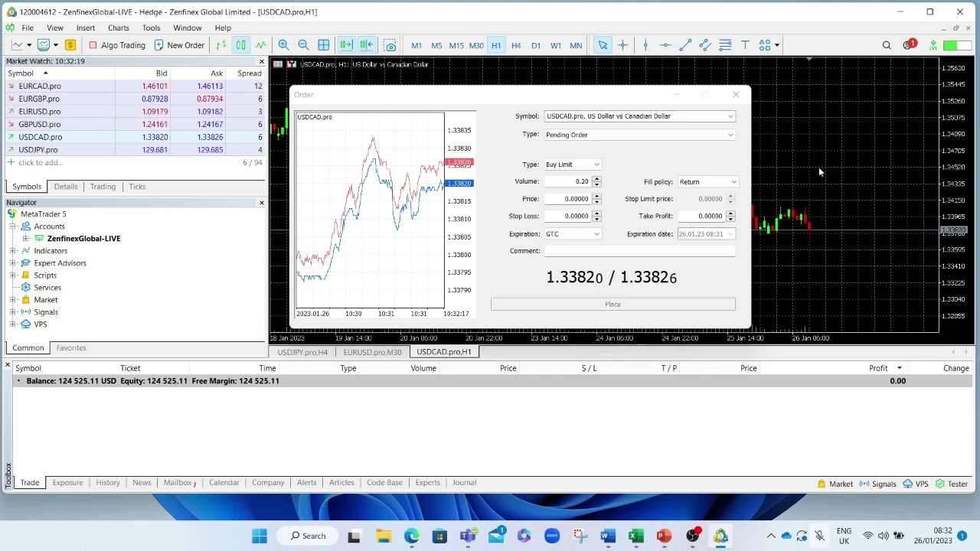
Task: Click the bar chart icon in toolbar
Action: pos(221,45)
